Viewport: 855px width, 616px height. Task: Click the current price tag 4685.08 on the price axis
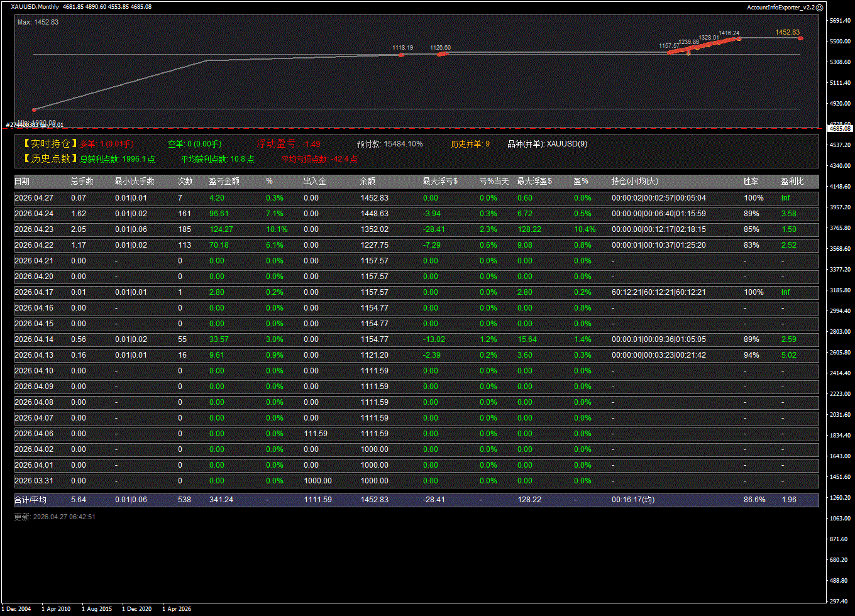(839, 128)
